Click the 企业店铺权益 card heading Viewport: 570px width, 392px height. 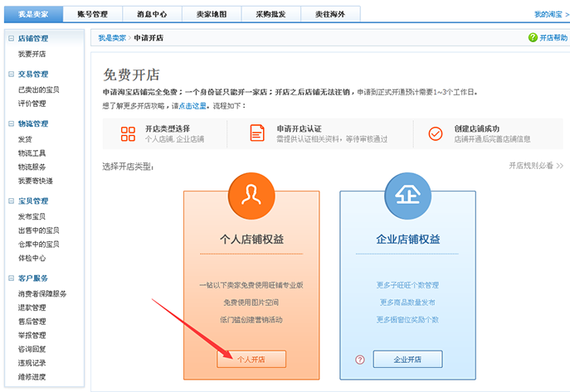point(408,240)
